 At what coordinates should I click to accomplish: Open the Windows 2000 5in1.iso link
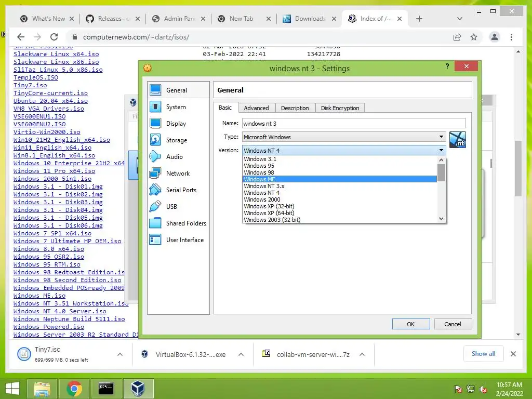point(52,179)
